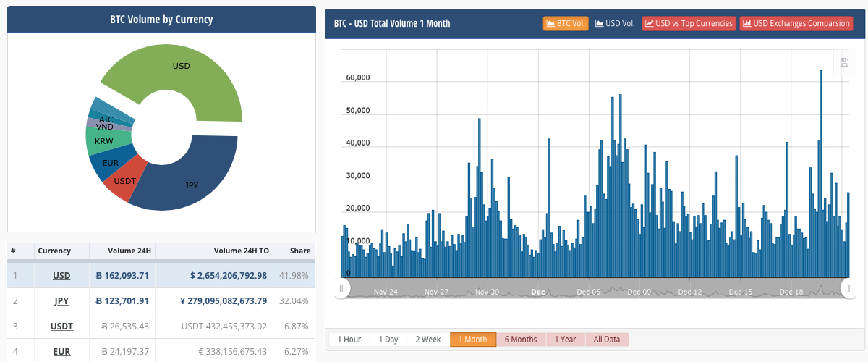This screenshot has height=362, width=868.
Task: Click the Currency column header
Action: (54, 251)
